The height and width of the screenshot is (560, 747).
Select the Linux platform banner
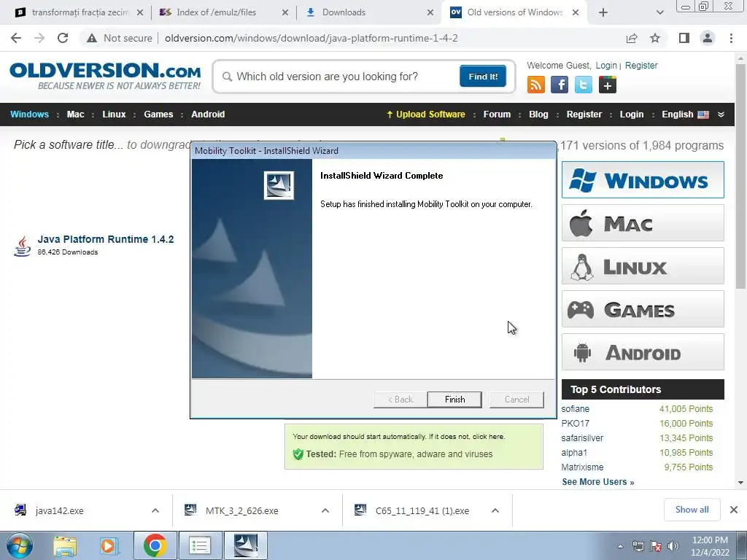(x=643, y=266)
